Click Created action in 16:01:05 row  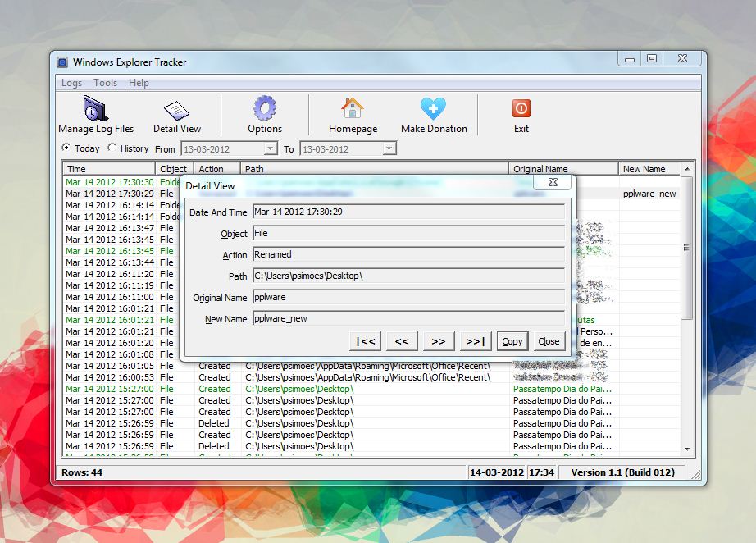tap(215, 366)
